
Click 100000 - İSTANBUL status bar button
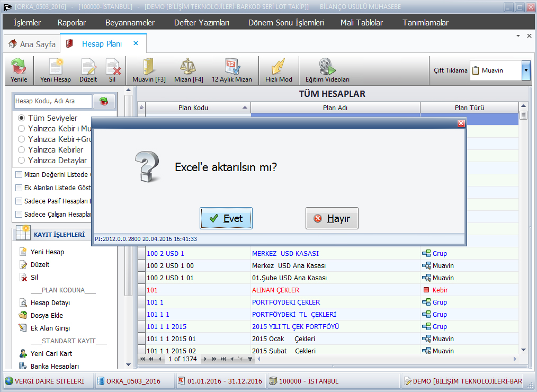334,381
